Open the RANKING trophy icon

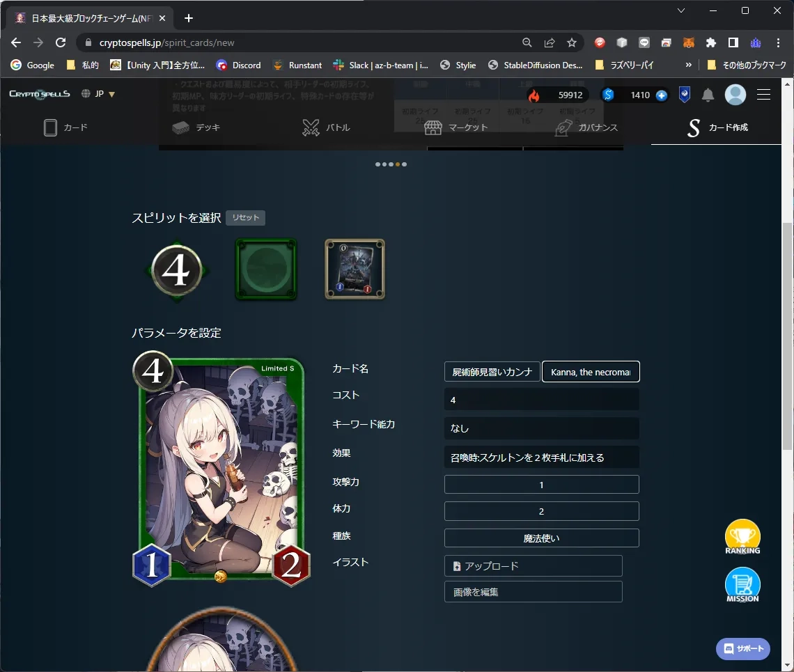pyautogui.click(x=742, y=537)
